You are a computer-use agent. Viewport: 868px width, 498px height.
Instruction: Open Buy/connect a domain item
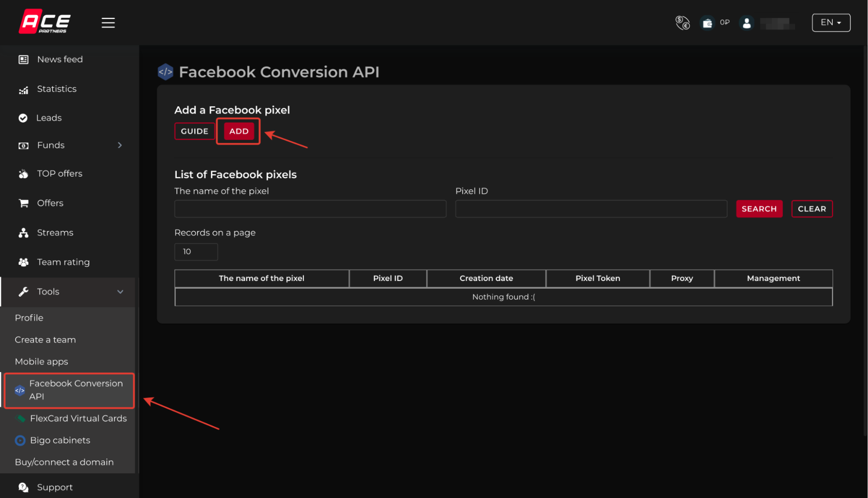(x=64, y=462)
